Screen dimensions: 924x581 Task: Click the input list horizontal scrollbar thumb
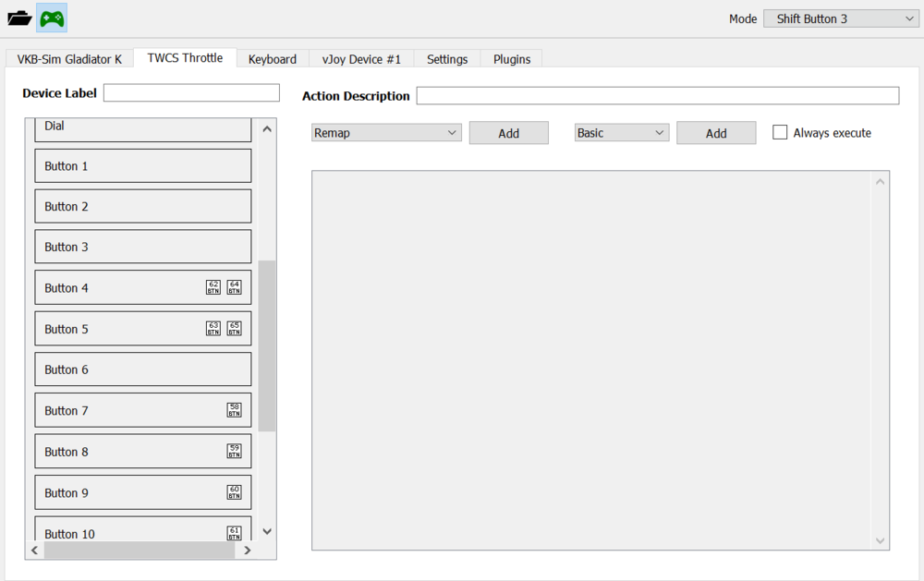click(x=140, y=551)
